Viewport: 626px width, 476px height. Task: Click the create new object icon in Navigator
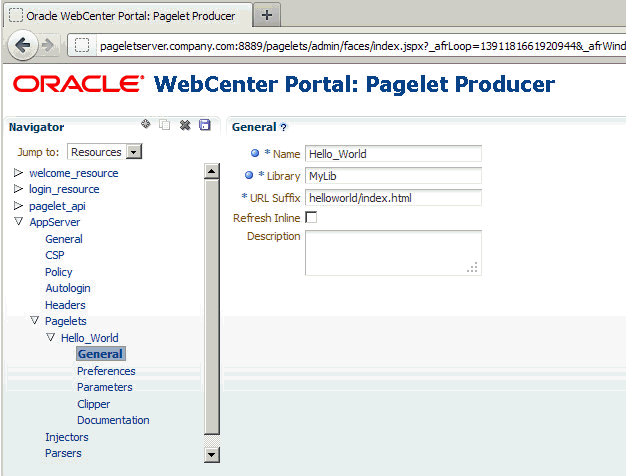[x=146, y=124]
